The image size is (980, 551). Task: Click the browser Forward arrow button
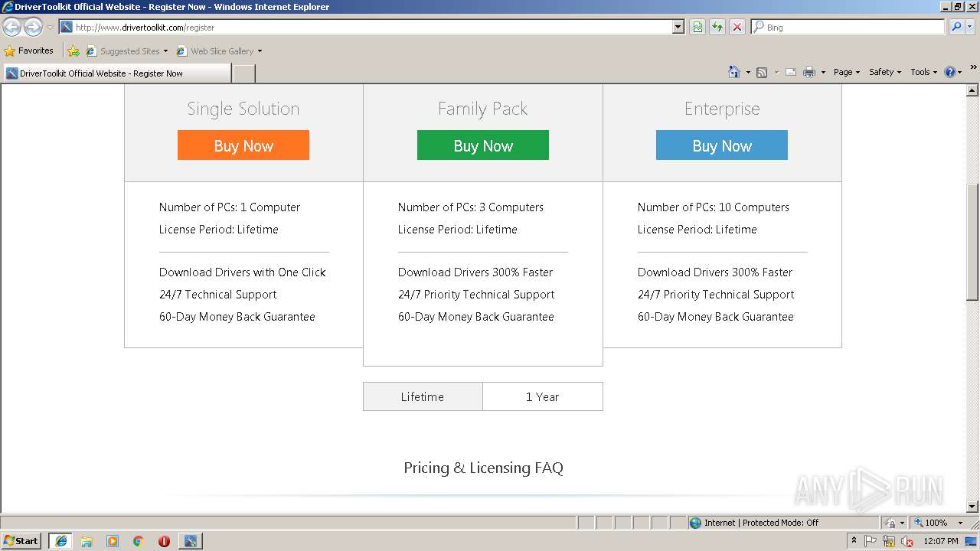pyautogui.click(x=33, y=28)
